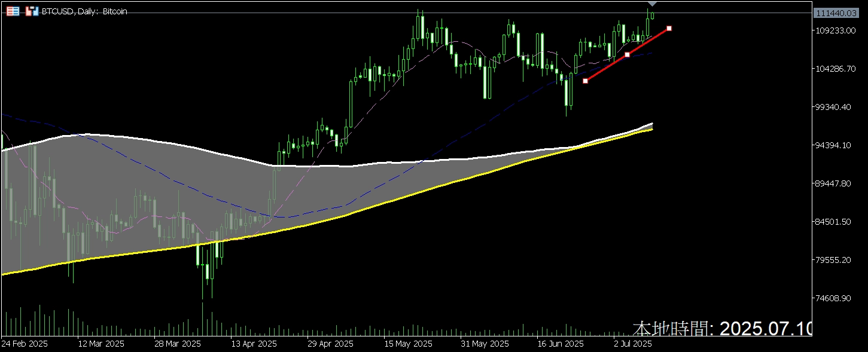
Task: Select the trendline's lower-left anchor point
Action: tap(585, 81)
